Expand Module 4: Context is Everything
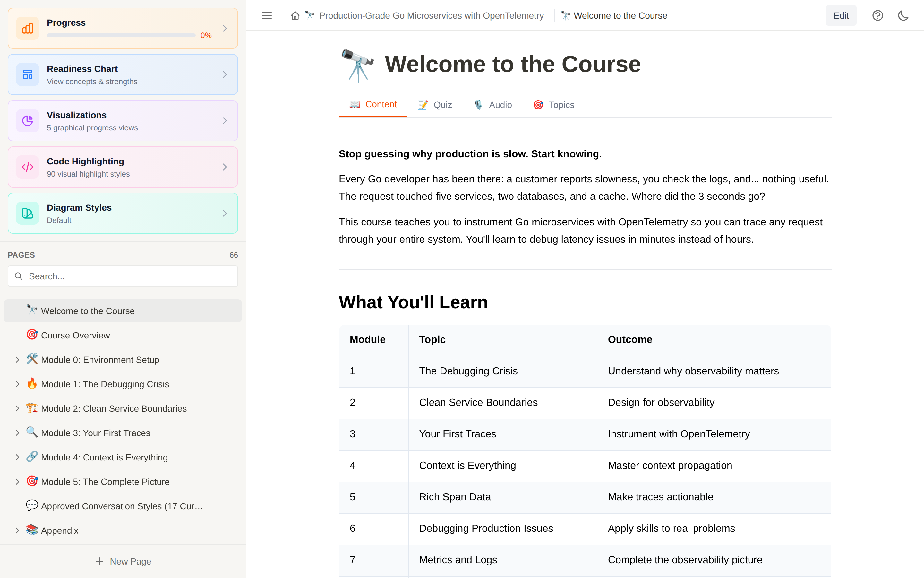This screenshot has width=924, height=578. coord(17,458)
